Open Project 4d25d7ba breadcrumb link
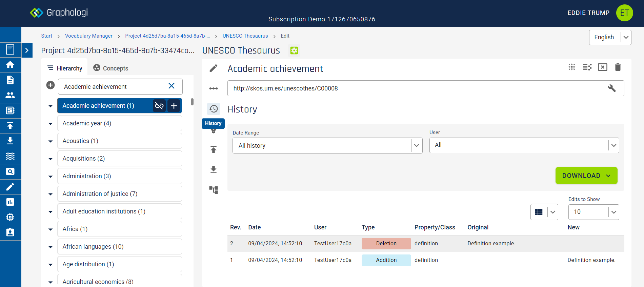 [167, 36]
